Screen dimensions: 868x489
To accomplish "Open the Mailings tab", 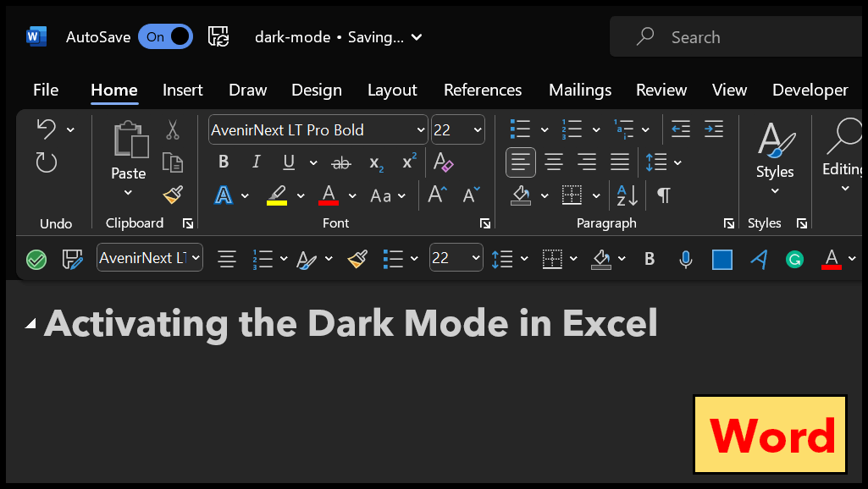I will [580, 90].
